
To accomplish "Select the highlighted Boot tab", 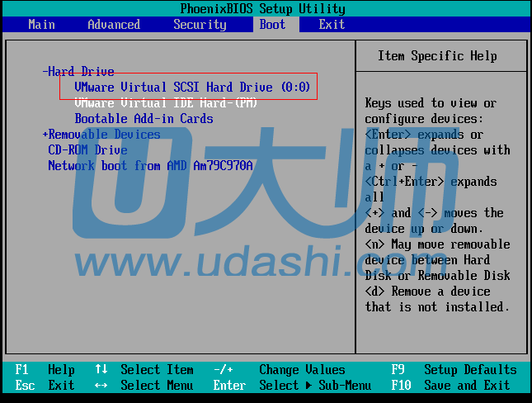I will coord(272,25).
